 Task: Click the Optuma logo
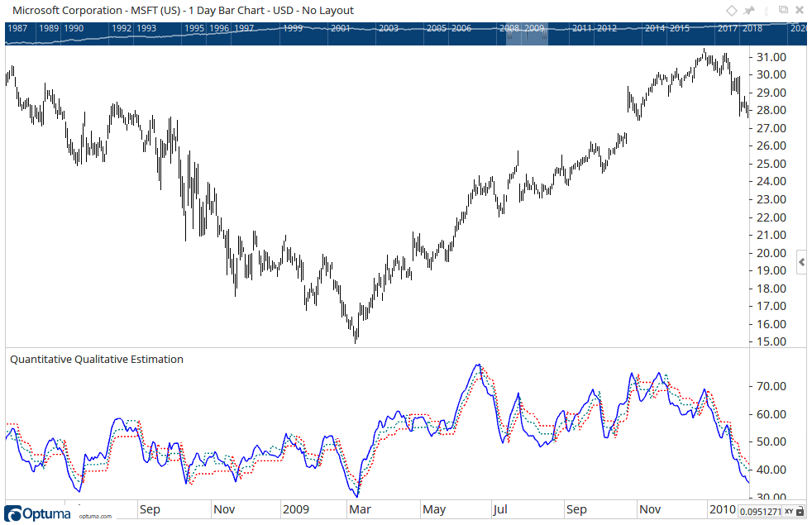coord(37,513)
